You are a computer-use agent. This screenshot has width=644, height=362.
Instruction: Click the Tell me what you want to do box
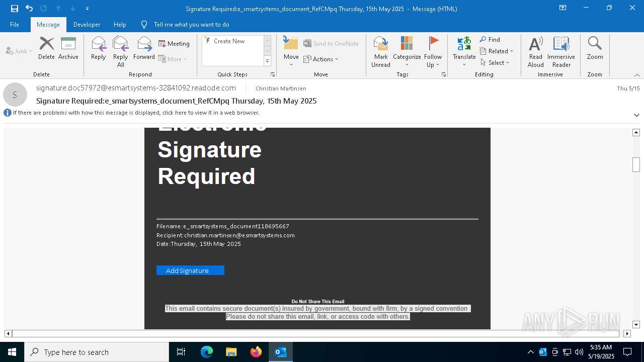point(191,25)
